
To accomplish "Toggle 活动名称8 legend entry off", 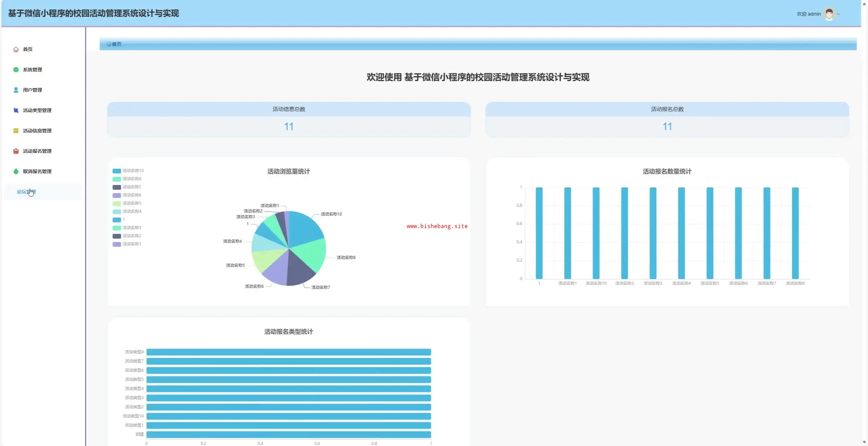I will pyautogui.click(x=132, y=179).
